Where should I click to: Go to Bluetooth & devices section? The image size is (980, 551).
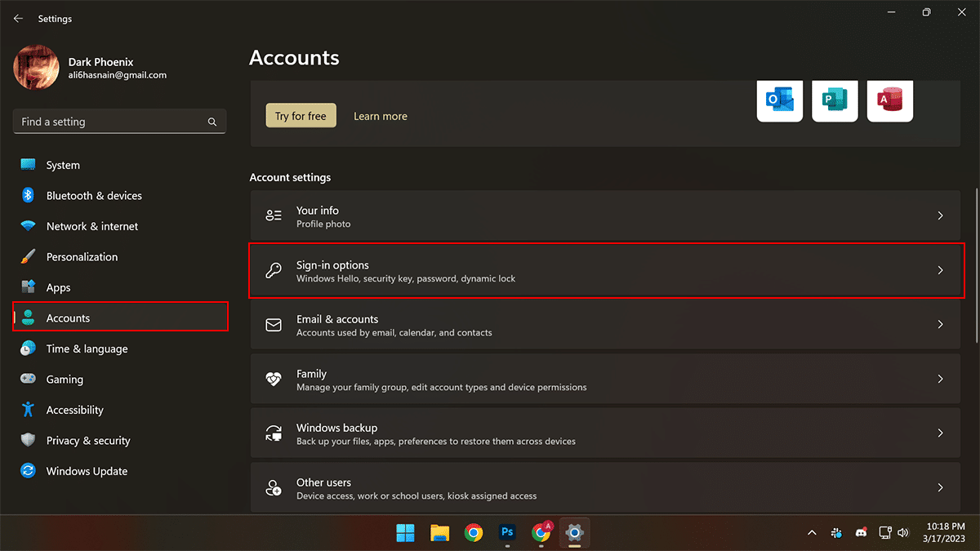tap(93, 196)
